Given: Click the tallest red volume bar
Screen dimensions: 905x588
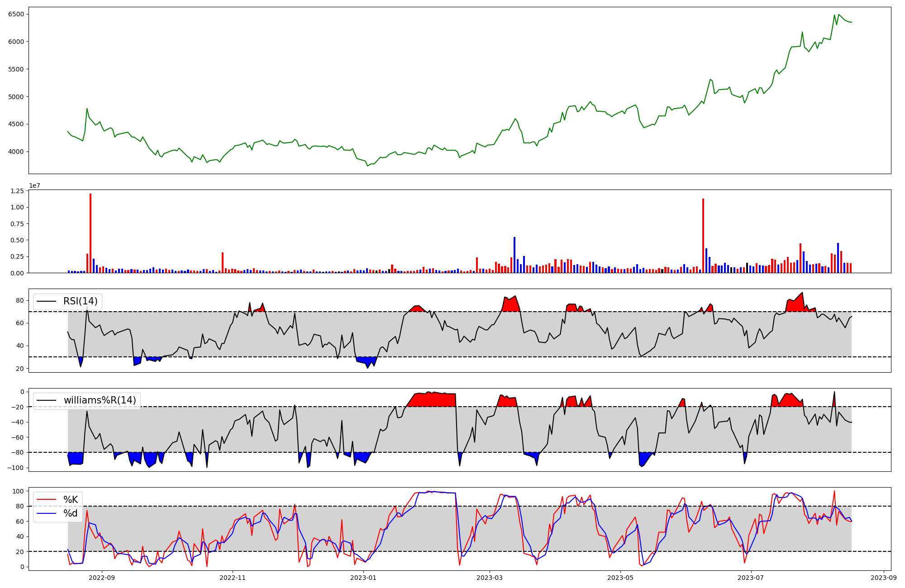Looking at the screenshot, I should tap(90, 233).
